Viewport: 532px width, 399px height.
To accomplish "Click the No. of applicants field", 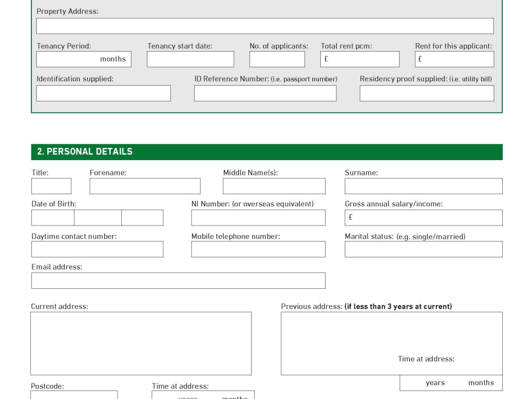I will (x=277, y=59).
